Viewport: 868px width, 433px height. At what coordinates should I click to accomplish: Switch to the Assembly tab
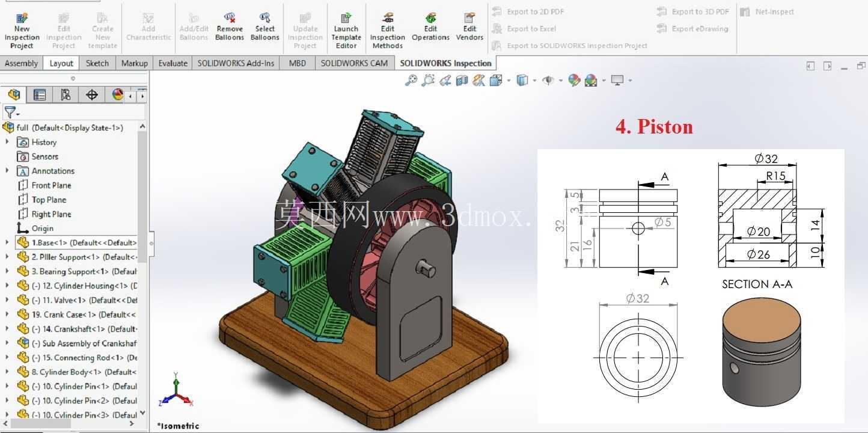tap(21, 63)
